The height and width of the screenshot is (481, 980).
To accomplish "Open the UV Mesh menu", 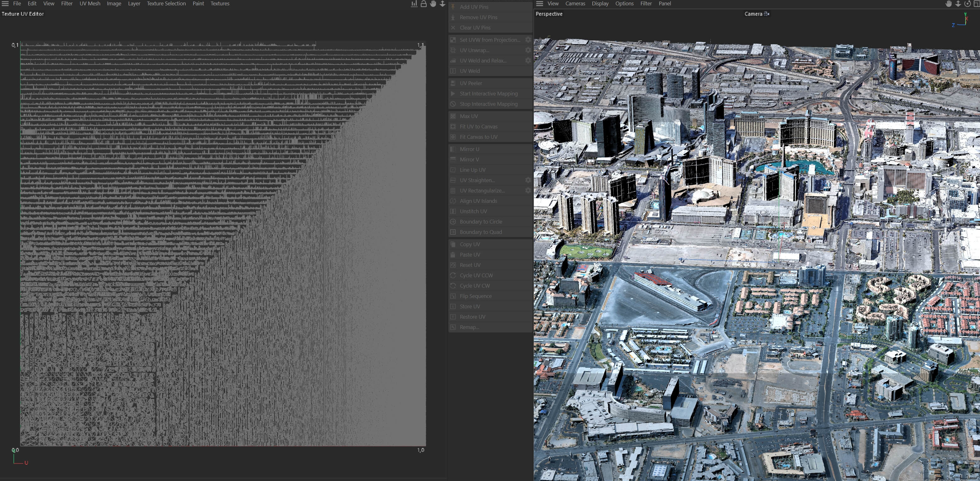I will pos(90,3).
